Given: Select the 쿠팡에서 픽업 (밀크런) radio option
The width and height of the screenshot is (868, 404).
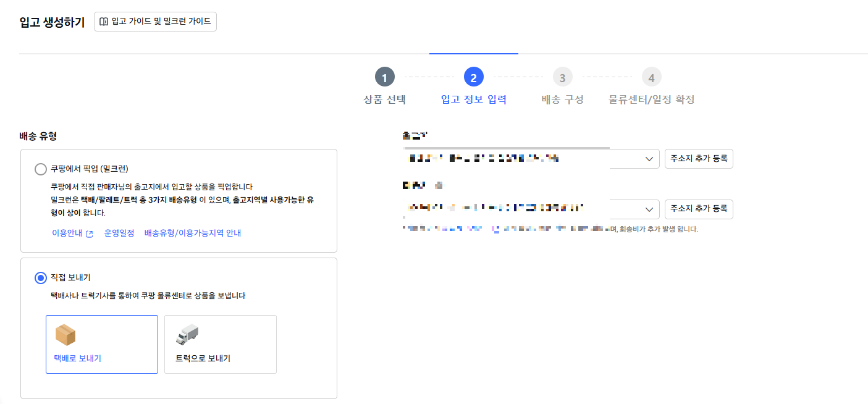Looking at the screenshot, I should pos(41,169).
